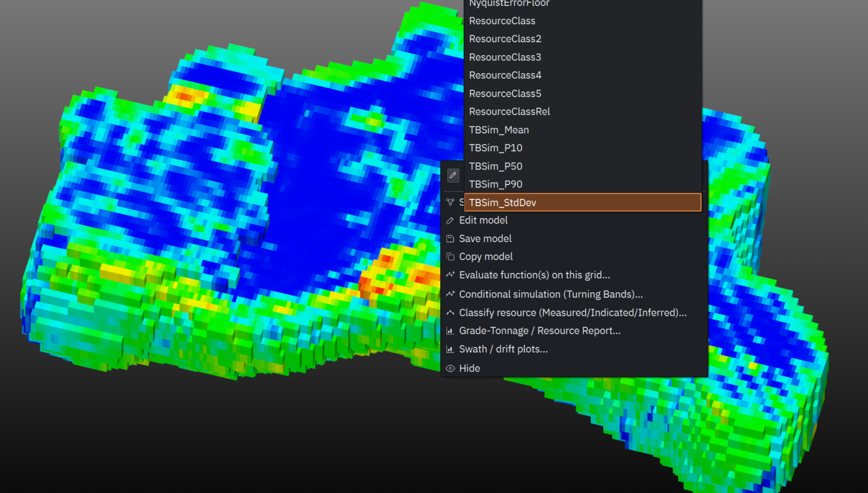The height and width of the screenshot is (493, 868).
Task: Pick the TBSim_Mean property
Action: [x=583, y=130]
